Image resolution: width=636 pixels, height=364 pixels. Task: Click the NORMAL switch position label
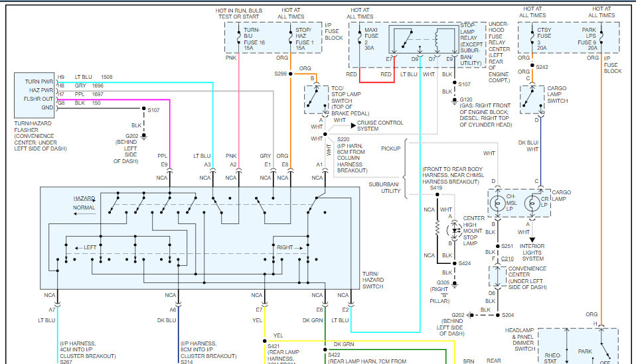point(84,208)
